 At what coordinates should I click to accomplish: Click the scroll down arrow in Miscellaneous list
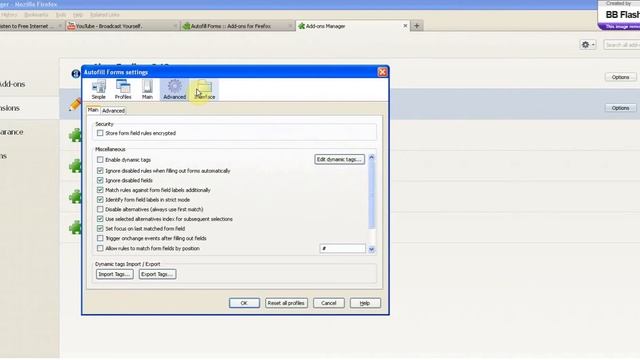coord(371,249)
